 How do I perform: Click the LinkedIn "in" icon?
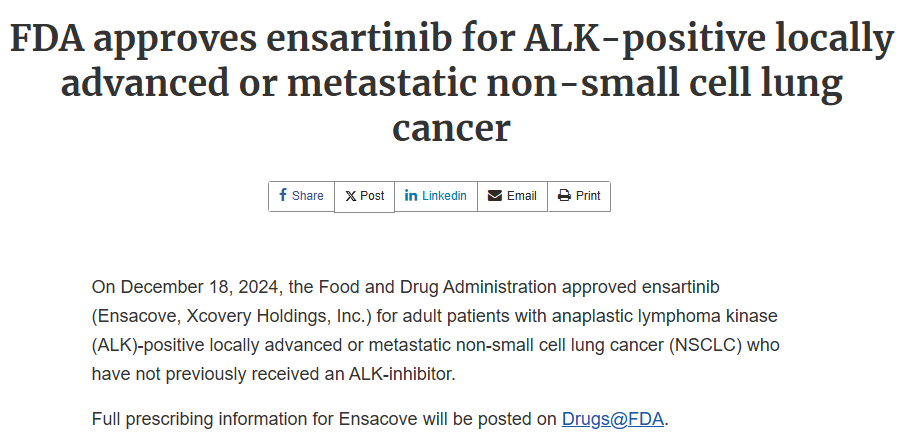[411, 196]
